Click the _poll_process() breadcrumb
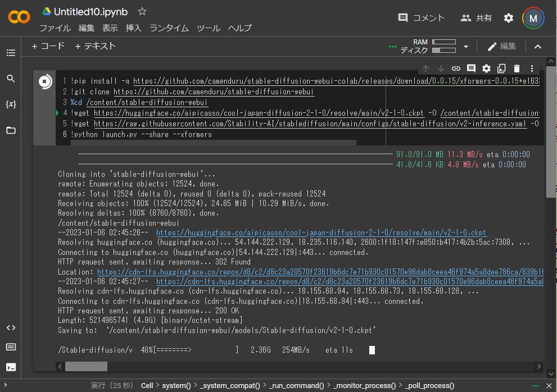The height and width of the screenshot is (392, 557). pyautogui.click(x=429, y=386)
